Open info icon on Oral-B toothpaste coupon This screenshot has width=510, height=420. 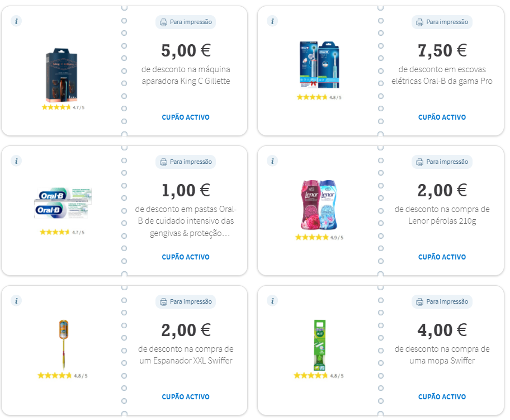[16, 161]
